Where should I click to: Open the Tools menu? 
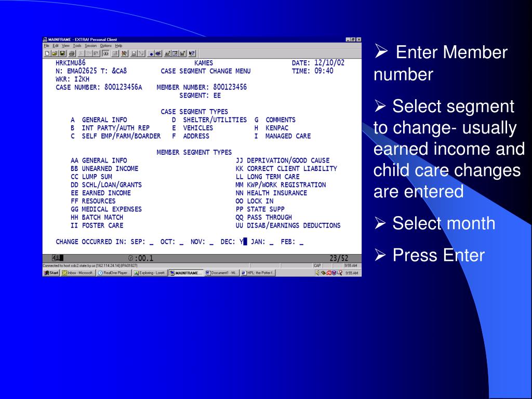(x=77, y=46)
